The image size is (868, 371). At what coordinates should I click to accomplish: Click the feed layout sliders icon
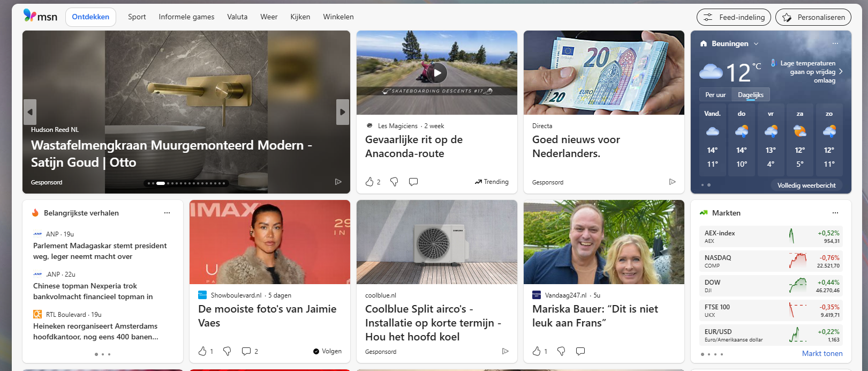point(708,17)
